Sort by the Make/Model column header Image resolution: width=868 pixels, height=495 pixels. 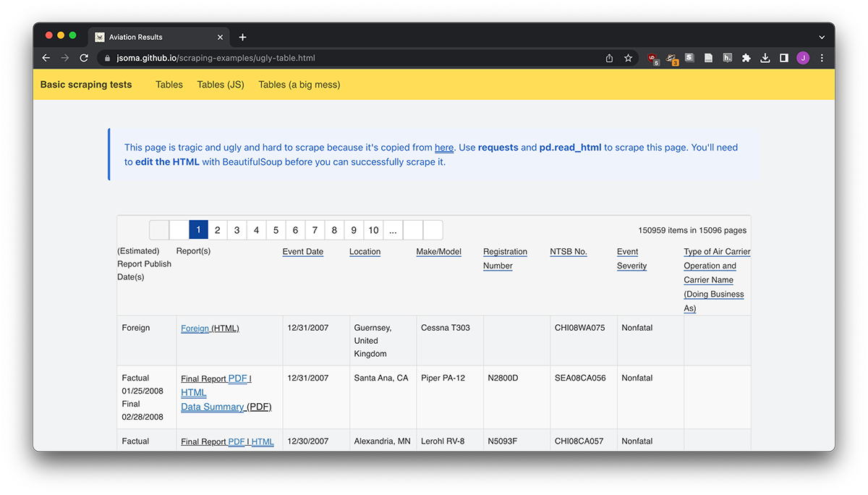click(x=439, y=252)
